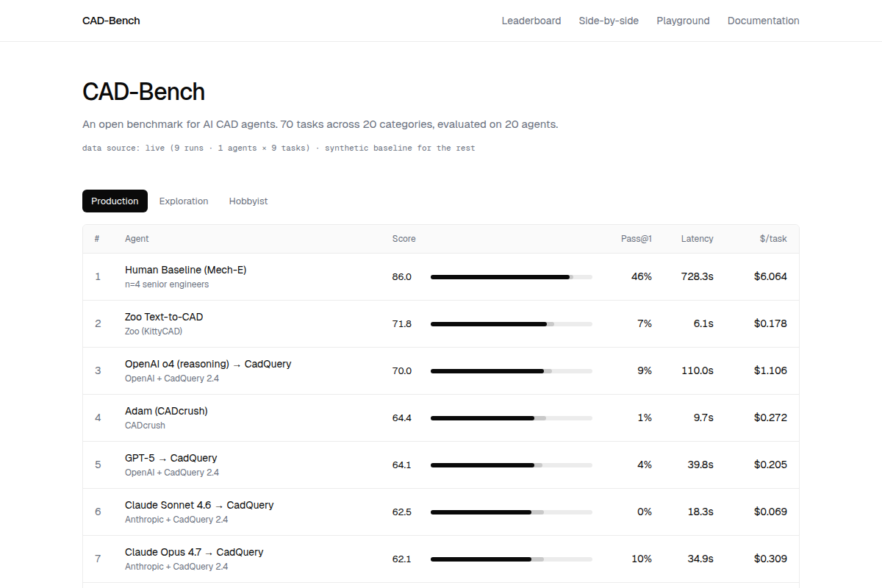Click cost value $0.178
The width and height of the screenshot is (882, 588).
(770, 323)
